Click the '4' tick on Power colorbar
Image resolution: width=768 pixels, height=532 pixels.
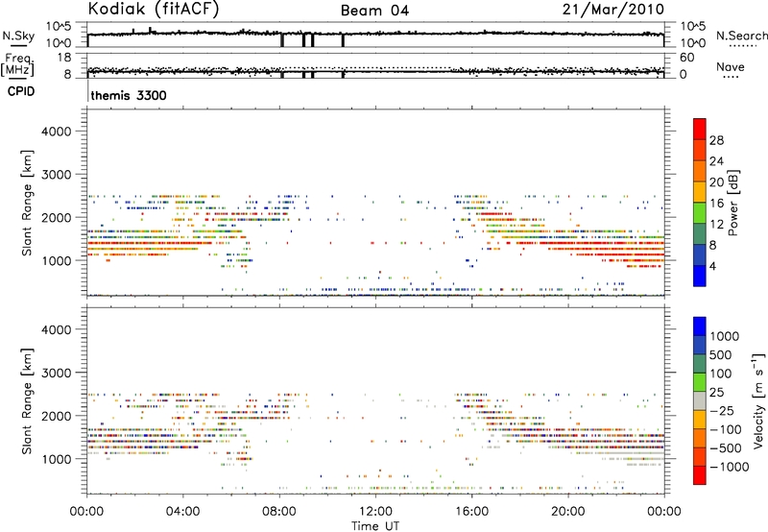click(x=712, y=266)
